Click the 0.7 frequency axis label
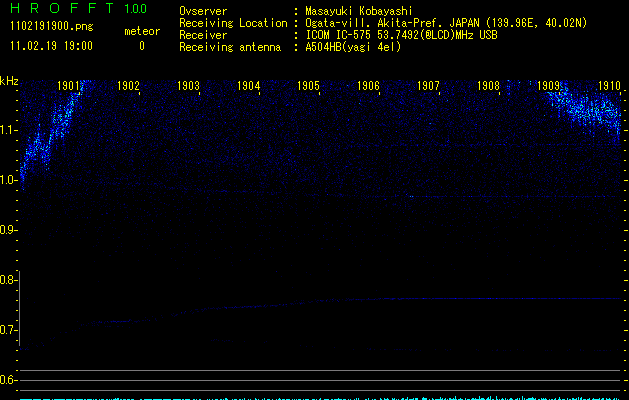Viewport: 629px width, 400px height. pyautogui.click(x=8, y=330)
